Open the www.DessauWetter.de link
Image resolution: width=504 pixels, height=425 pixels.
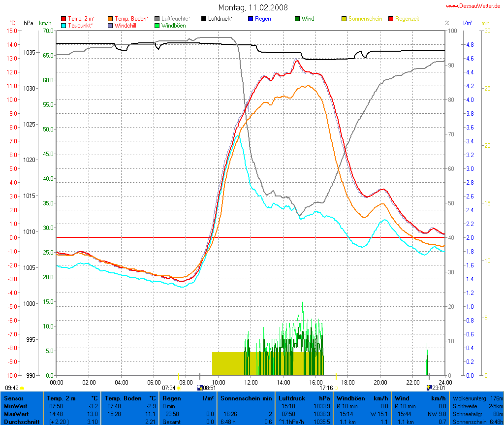click(x=474, y=6)
